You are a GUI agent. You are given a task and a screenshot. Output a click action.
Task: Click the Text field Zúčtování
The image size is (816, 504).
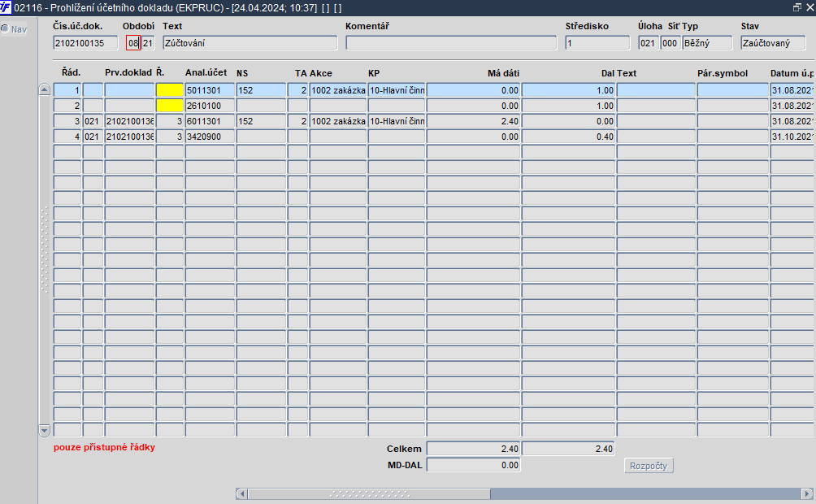click(x=250, y=43)
